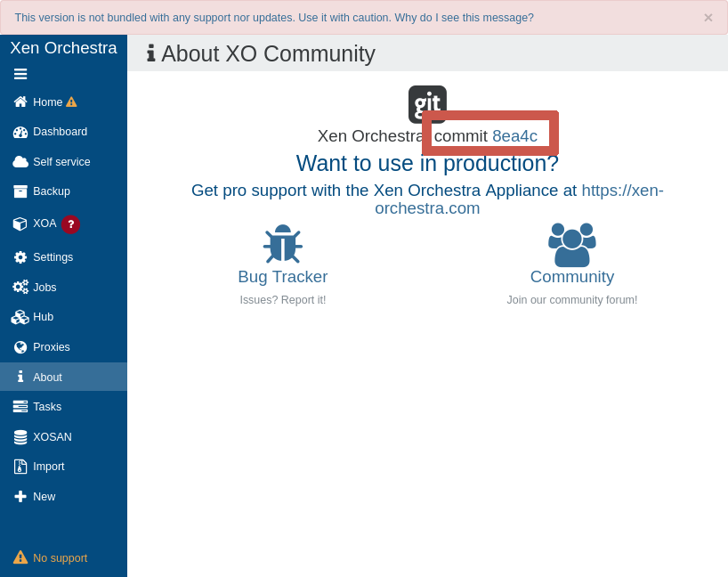Open Self service in the sidebar

tap(61, 162)
